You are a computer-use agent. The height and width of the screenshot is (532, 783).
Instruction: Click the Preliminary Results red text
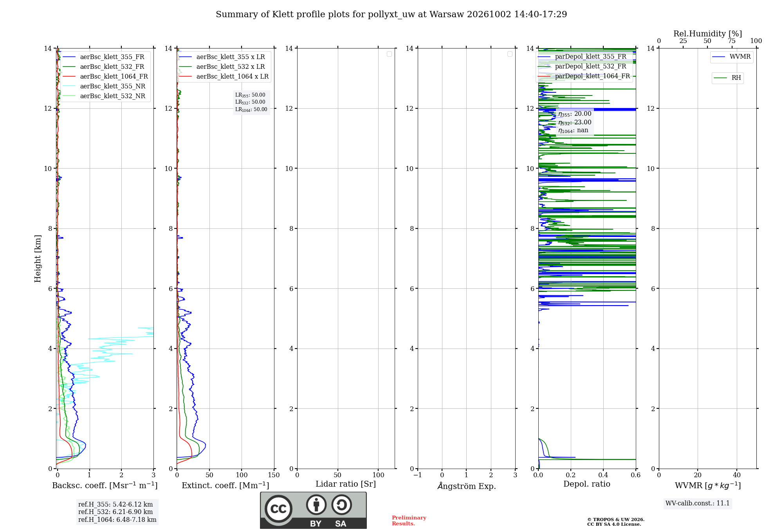point(409,521)
